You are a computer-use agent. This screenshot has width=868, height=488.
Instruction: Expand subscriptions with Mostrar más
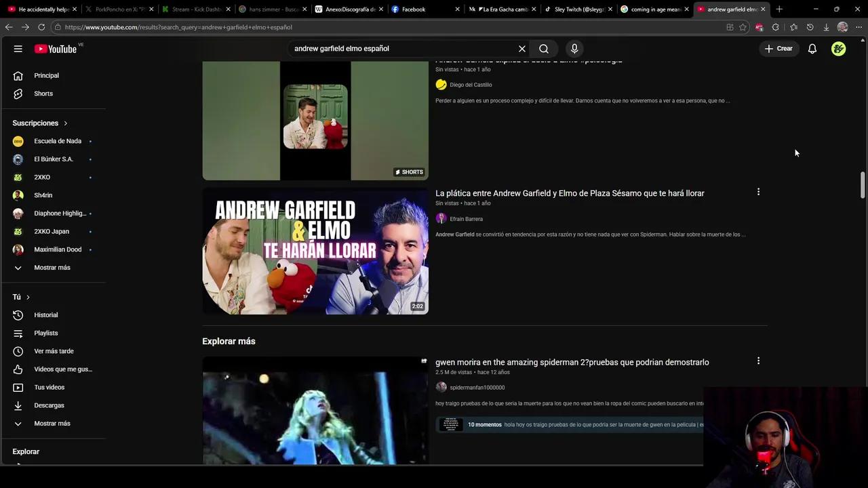pos(53,268)
